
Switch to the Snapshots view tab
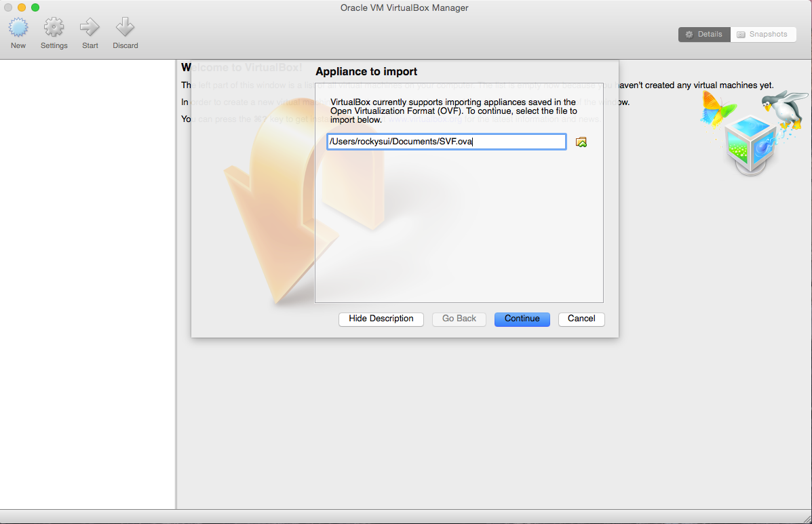(762, 34)
